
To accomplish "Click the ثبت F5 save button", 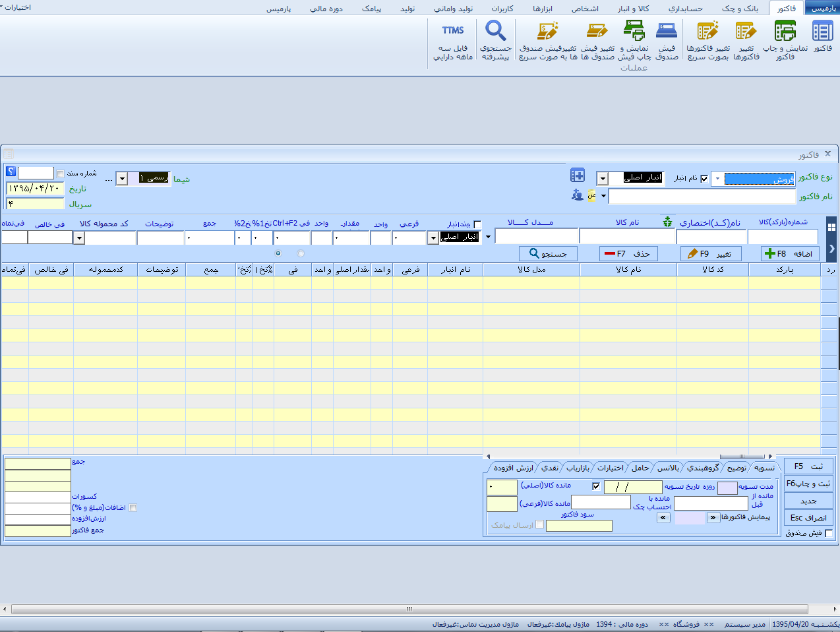I will click(808, 466).
